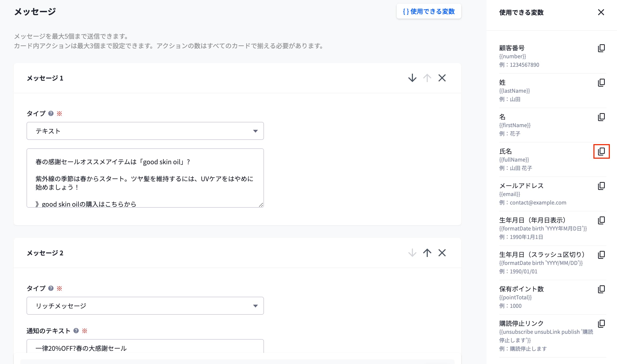Screen dimensions: 617x364
Task: Move メッセージ 1 down
Action: pos(412,78)
